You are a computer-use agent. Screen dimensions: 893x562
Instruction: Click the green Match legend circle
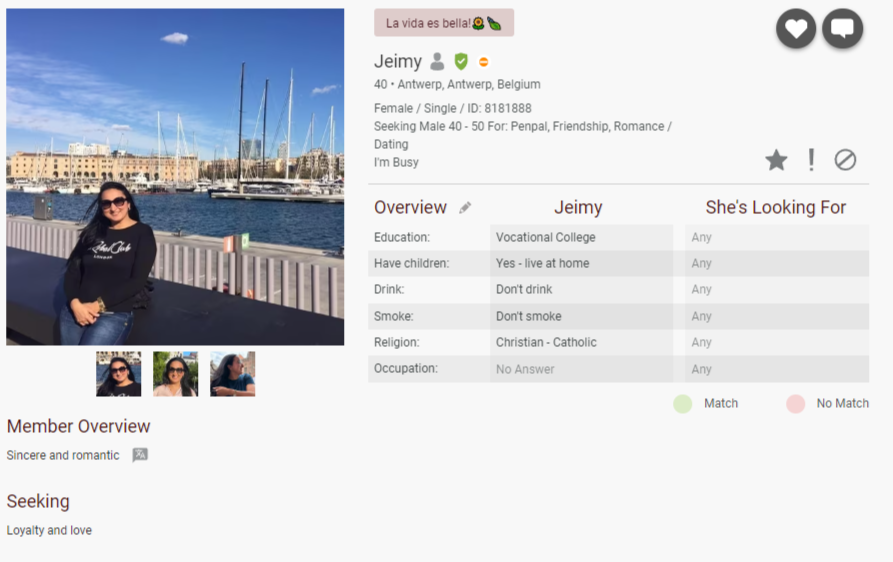pos(682,404)
